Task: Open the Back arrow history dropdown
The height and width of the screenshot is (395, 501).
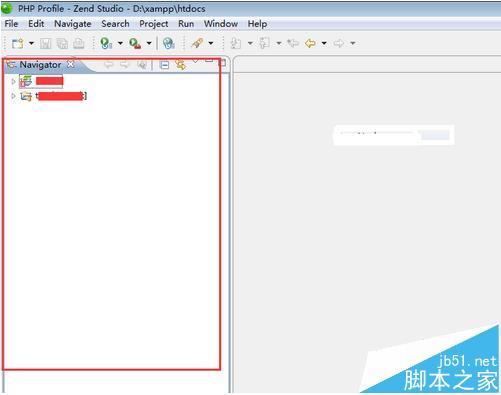Action: pos(324,43)
